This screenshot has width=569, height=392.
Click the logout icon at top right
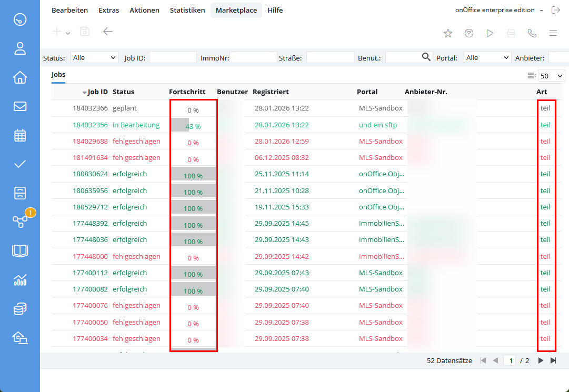(x=555, y=10)
